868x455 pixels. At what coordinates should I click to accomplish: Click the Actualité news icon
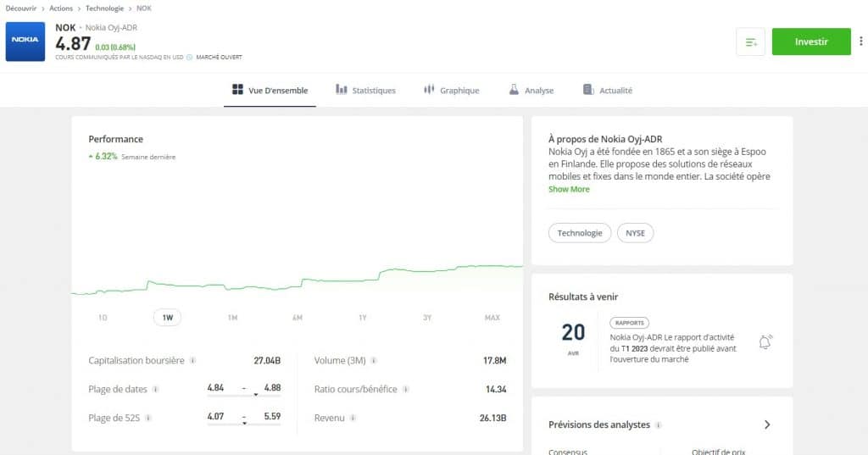588,90
